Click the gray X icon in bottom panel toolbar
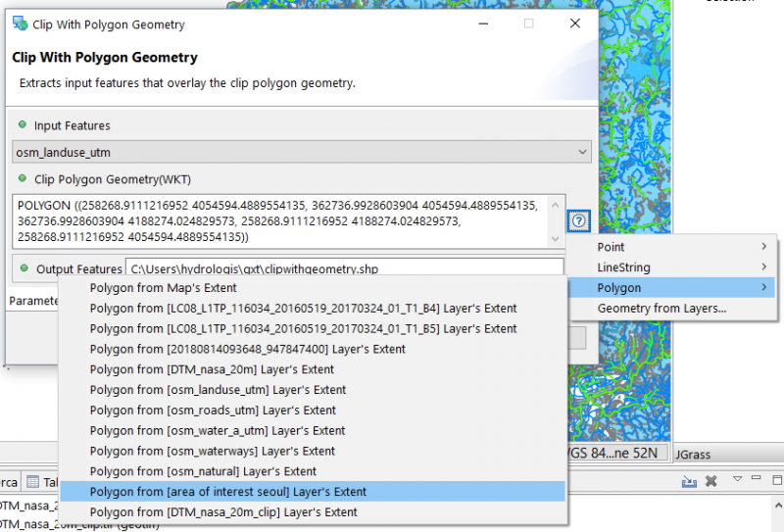Viewport: 784px width, 532px height. (x=711, y=481)
